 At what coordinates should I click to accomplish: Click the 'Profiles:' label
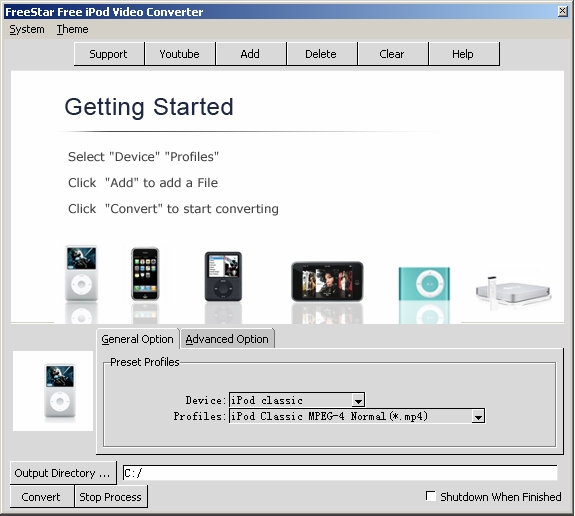[x=200, y=416]
